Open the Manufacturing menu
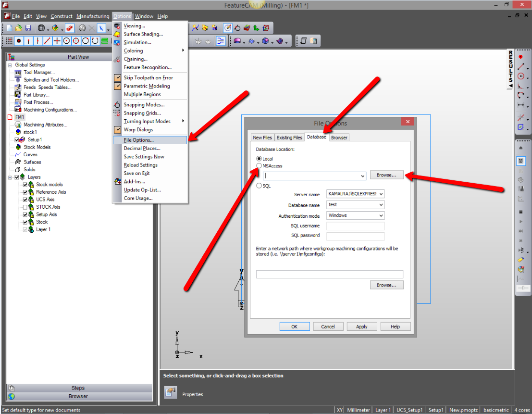This screenshot has height=414, width=532. click(92, 16)
